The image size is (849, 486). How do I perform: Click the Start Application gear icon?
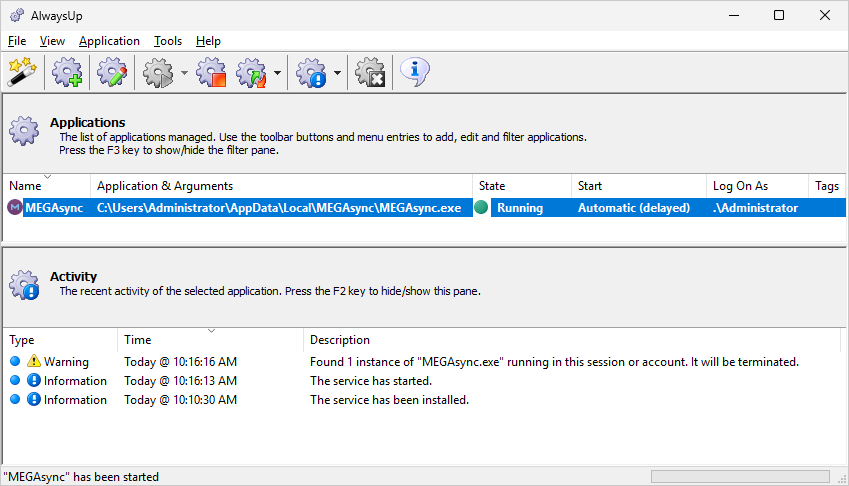(x=159, y=73)
